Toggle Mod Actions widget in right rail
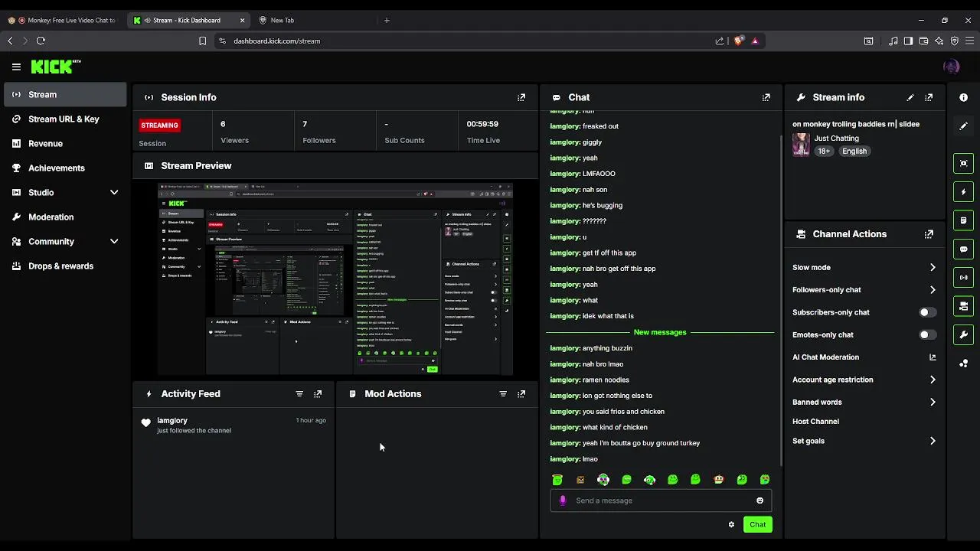This screenshot has height=551, width=980. 963,220
